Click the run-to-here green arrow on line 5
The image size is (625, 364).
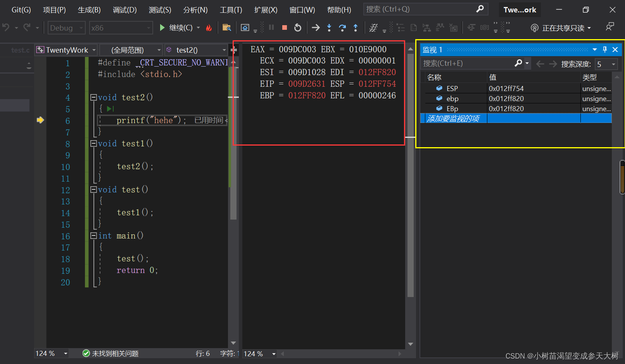click(110, 109)
